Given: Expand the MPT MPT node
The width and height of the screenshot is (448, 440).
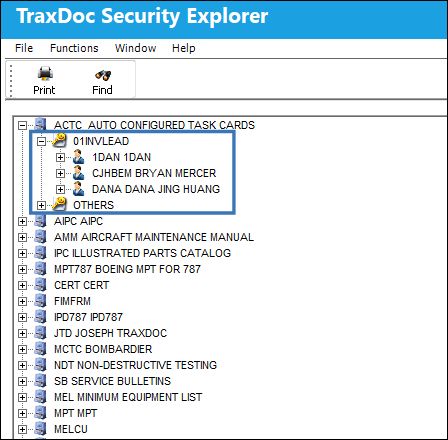Looking at the screenshot, I should coord(22,413).
